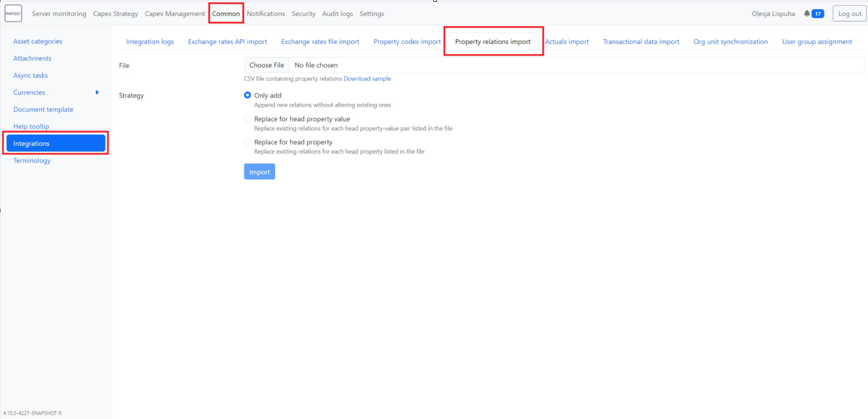This screenshot has height=419, width=868.
Task: Select Integrations in the sidebar
Action: pyautogui.click(x=56, y=144)
